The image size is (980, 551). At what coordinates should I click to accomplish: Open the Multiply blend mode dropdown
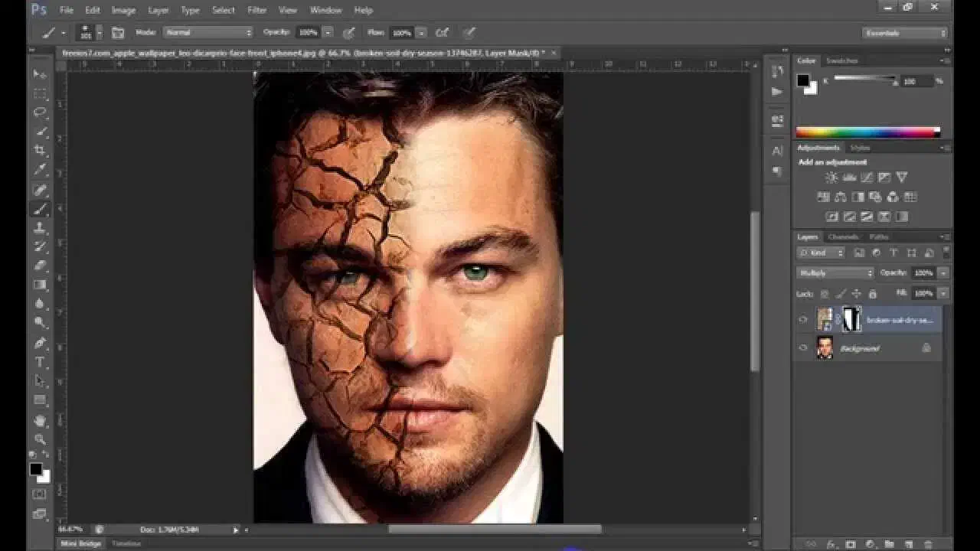(835, 273)
